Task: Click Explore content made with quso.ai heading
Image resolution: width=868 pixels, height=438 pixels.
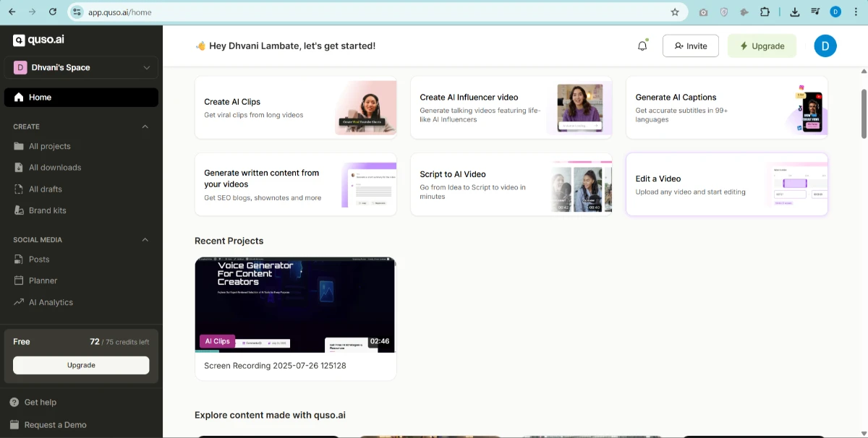Action: pyautogui.click(x=270, y=415)
